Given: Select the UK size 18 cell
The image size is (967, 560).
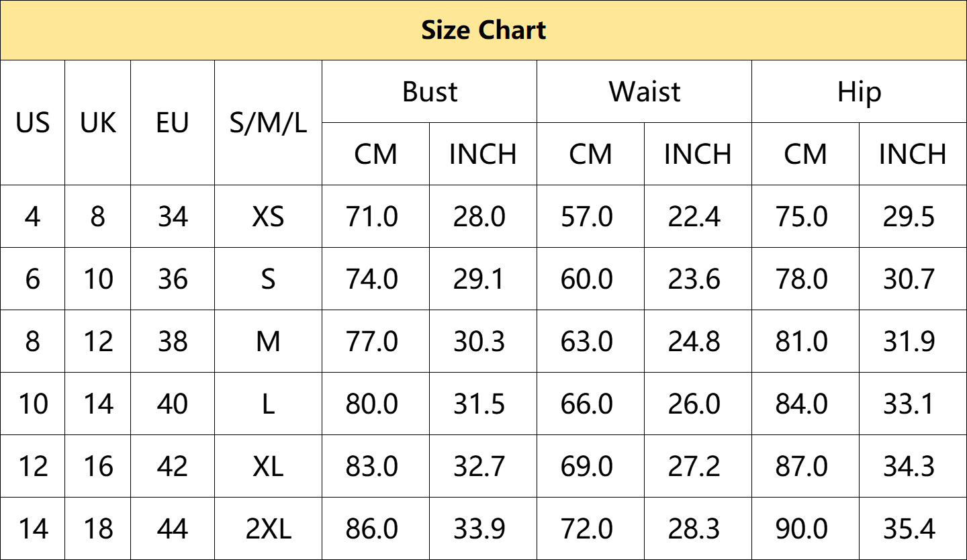Looking at the screenshot, I should pyautogui.click(x=98, y=529).
